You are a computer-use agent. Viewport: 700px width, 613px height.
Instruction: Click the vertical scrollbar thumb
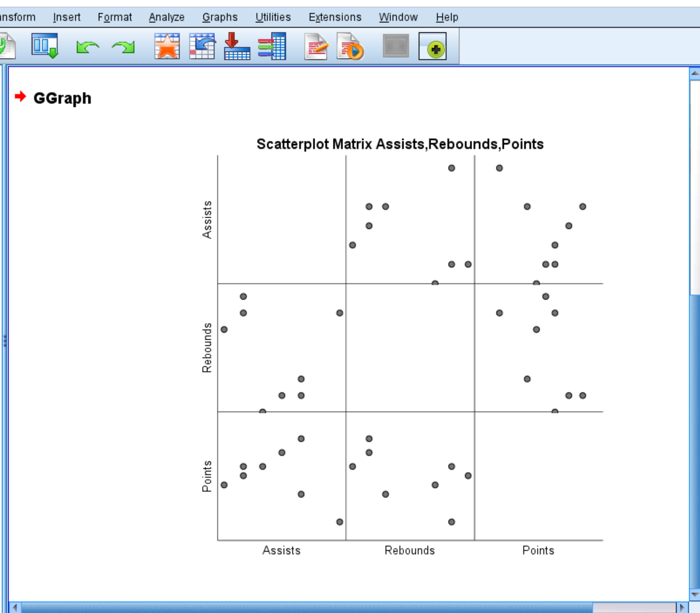pos(695,442)
